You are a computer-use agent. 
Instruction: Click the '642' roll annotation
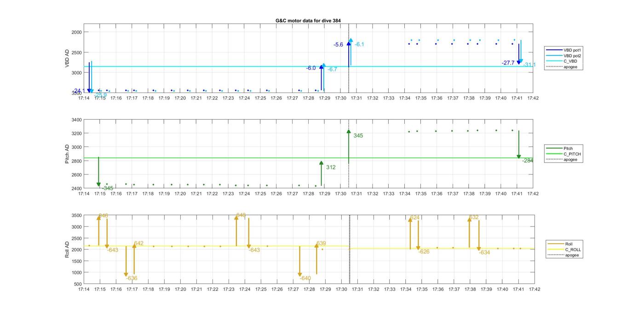[138, 244]
